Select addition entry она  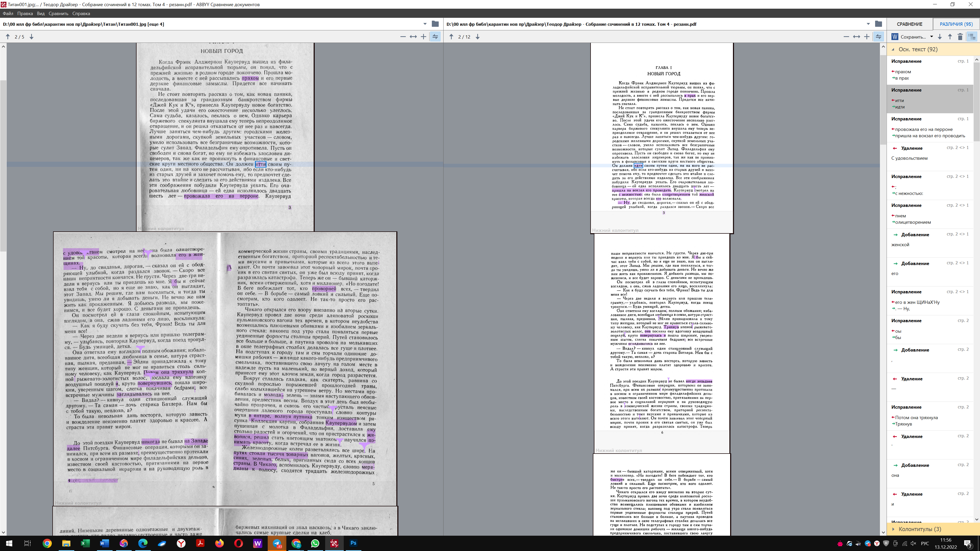[x=930, y=474]
